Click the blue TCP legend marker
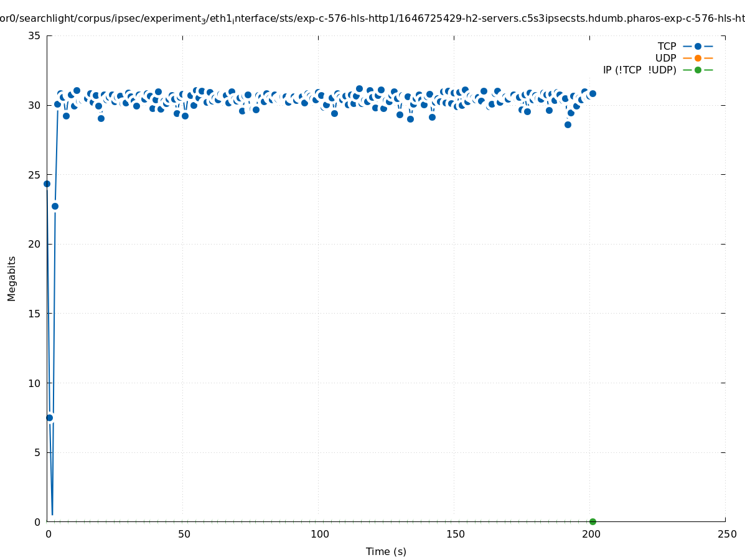This screenshot has width=745, height=560. tap(698, 46)
